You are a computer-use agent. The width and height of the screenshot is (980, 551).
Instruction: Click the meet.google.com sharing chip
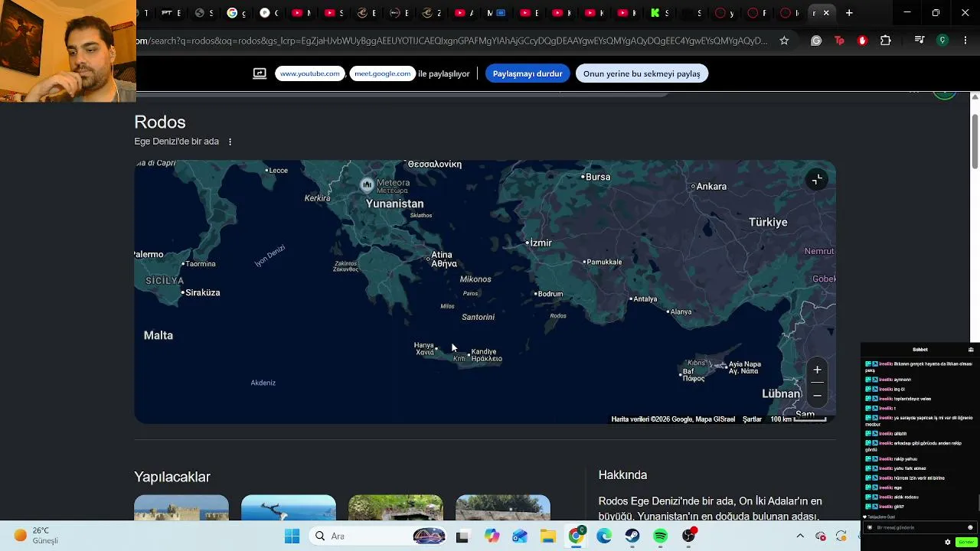pos(383,73)
